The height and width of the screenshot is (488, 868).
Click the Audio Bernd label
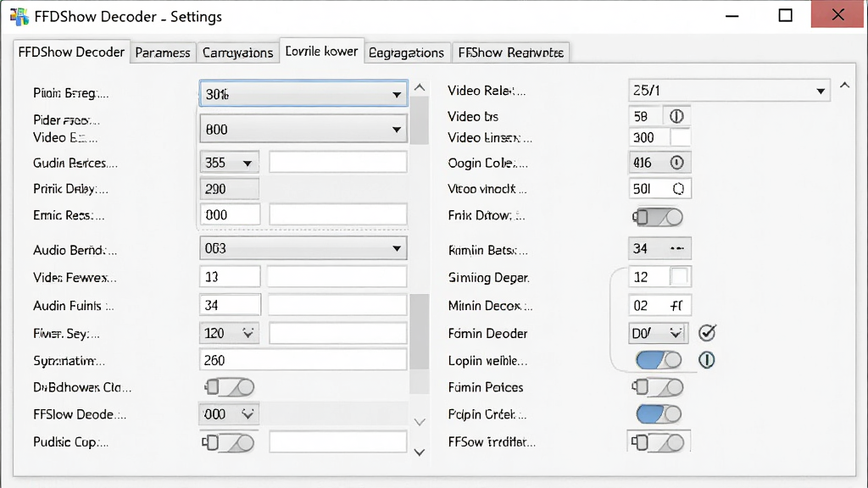pos(75,250)
